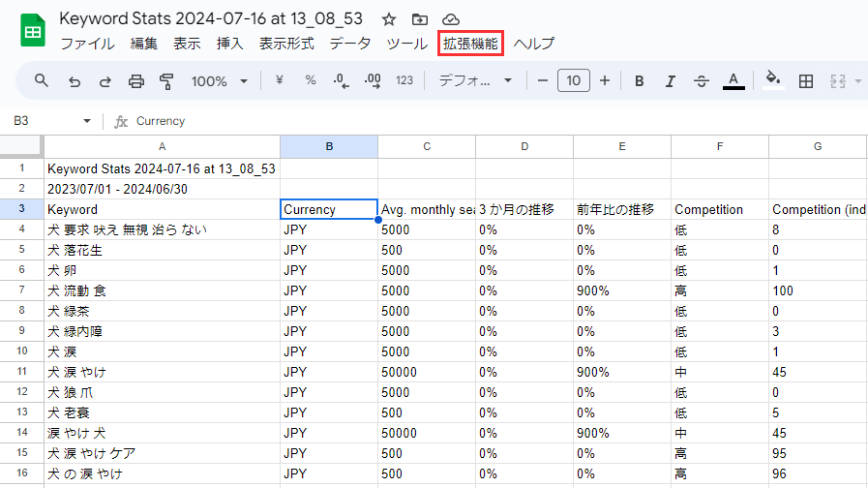Check the cloud save status icon
The image size is (868, 488).
click(451, 20)
